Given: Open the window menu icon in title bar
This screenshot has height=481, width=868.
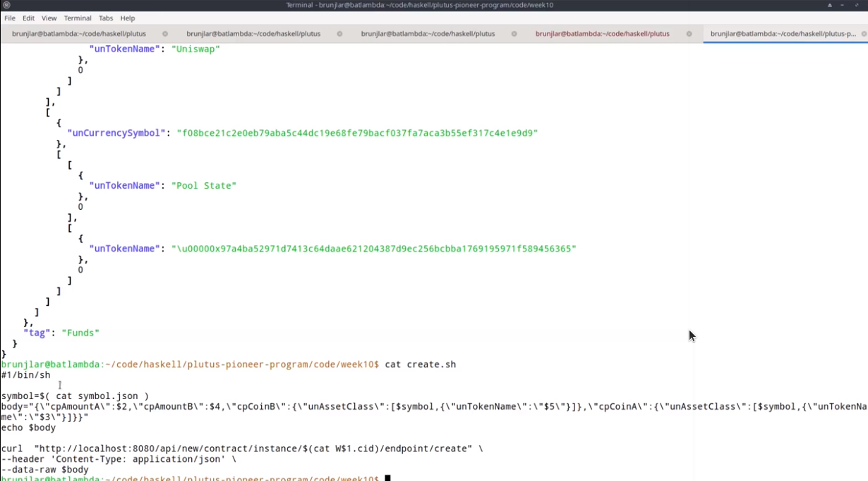Looking at the screenshot, I should coord(6,5).
